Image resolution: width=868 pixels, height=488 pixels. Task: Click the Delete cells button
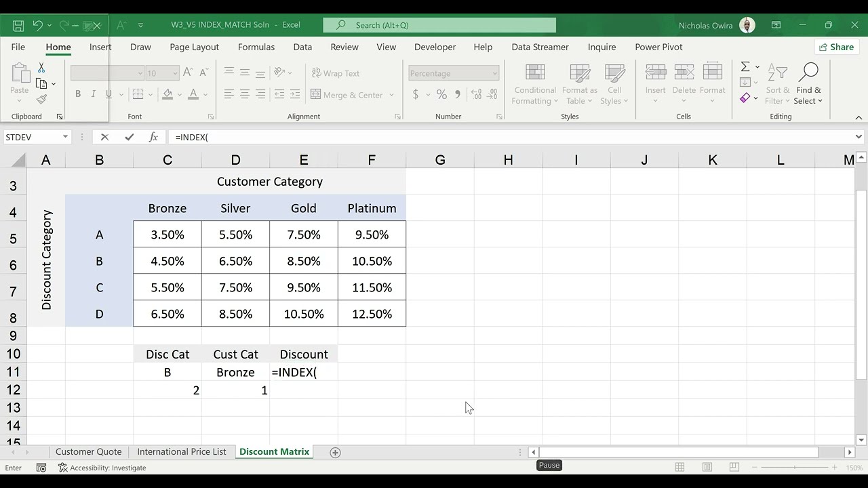[684, 84]
